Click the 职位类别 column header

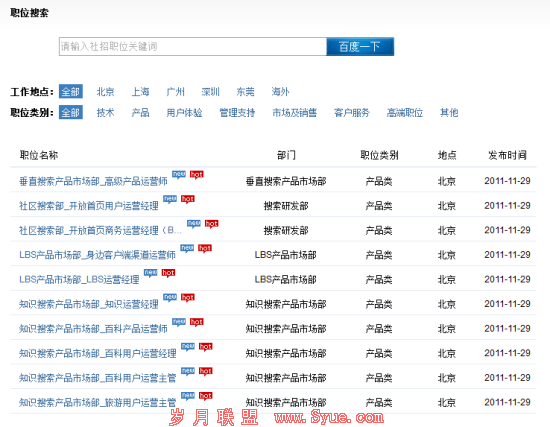(379, 155)
